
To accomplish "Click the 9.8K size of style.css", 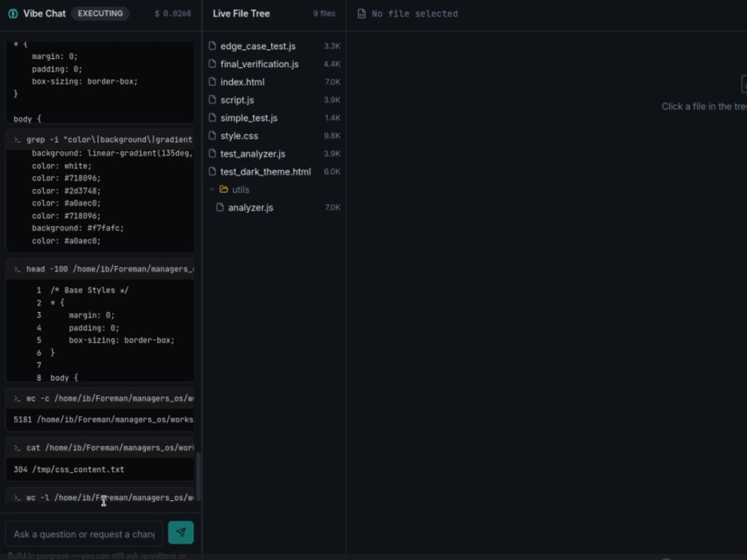I will (x=332, y=136).
